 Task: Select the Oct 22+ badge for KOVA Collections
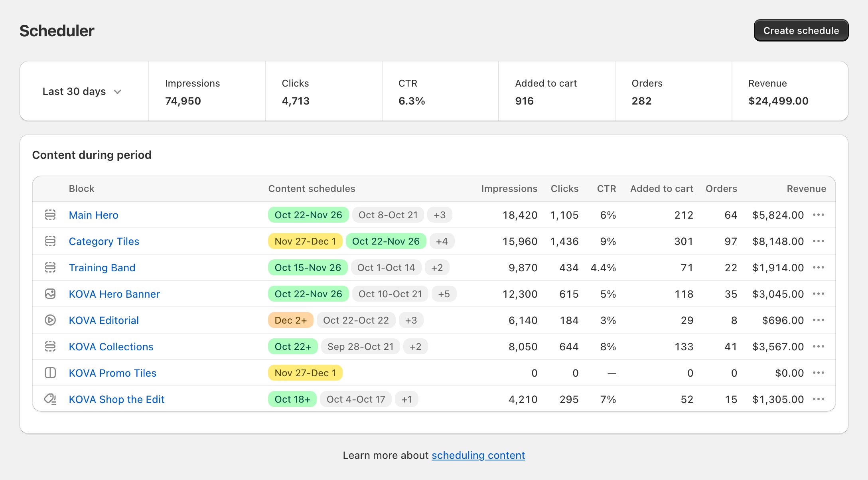(293, 347)
